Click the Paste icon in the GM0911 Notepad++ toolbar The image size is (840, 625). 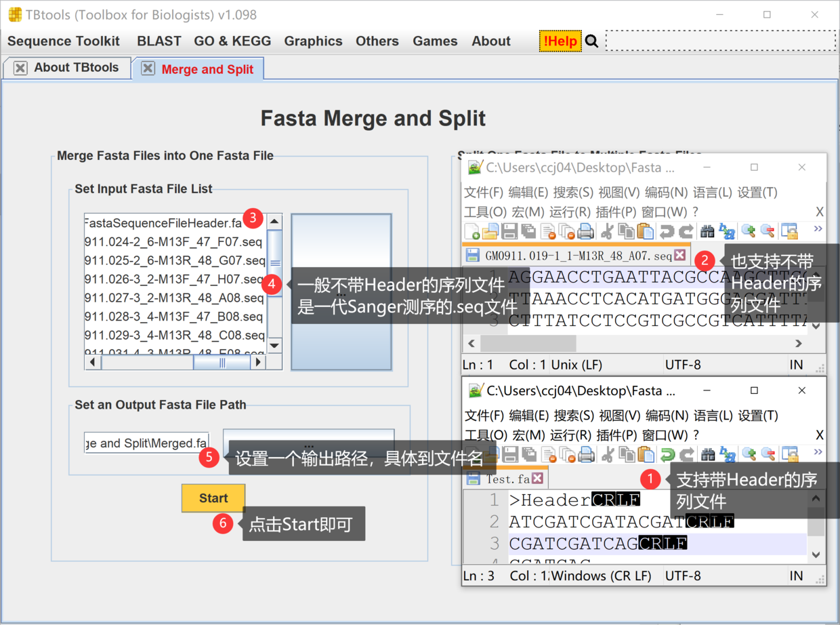point(646,231)
